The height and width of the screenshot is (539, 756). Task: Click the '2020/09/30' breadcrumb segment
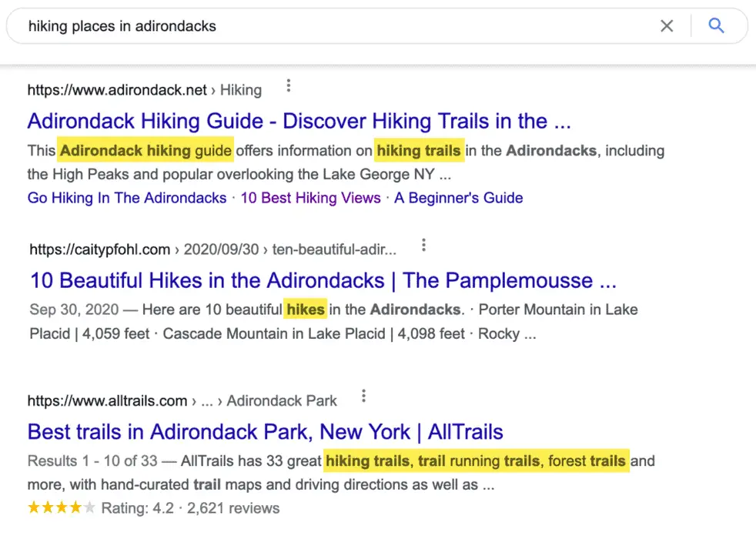(221, 249)
